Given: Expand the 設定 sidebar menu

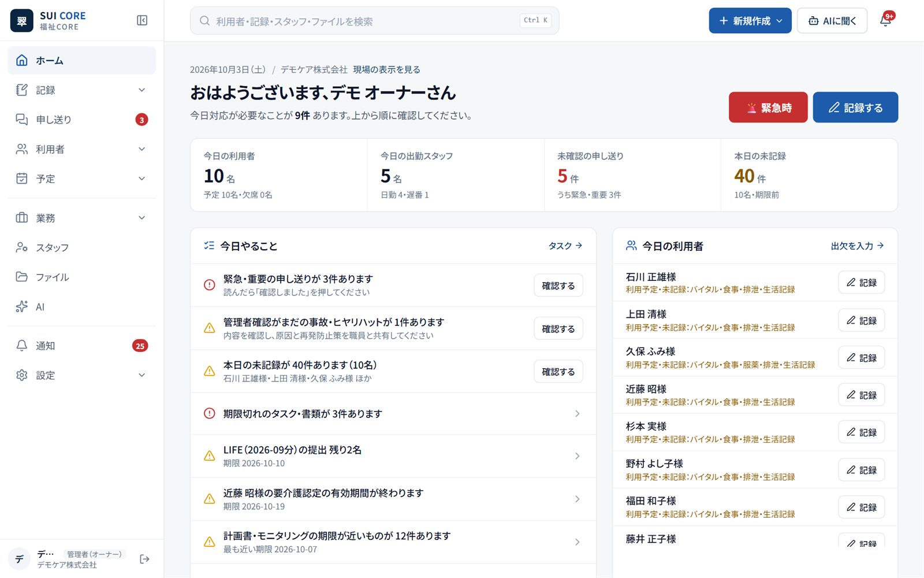Looking at the screenshot, I should click(x=81, y=375).
